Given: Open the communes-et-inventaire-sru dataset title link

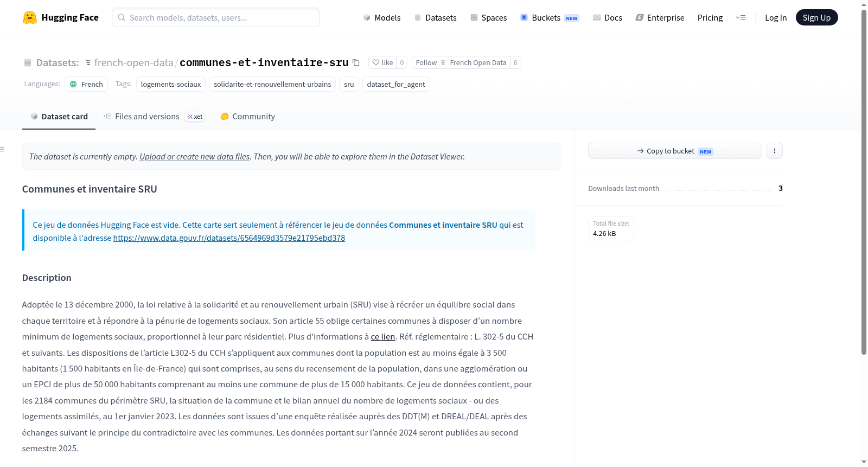Looking at the screenshot, I should tap(264, 62).
